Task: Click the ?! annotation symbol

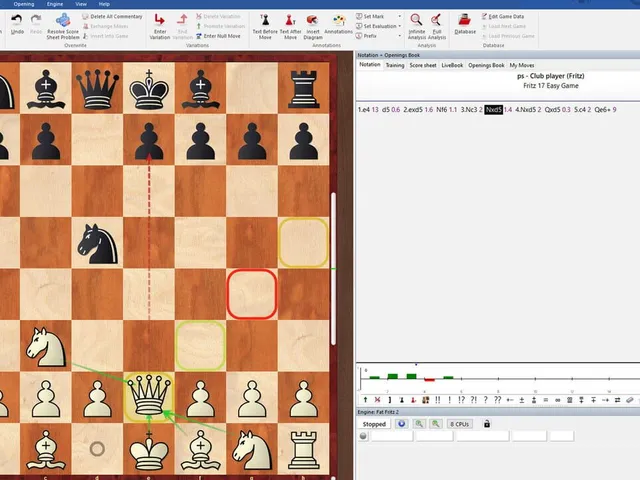Action: coord(473,400)
